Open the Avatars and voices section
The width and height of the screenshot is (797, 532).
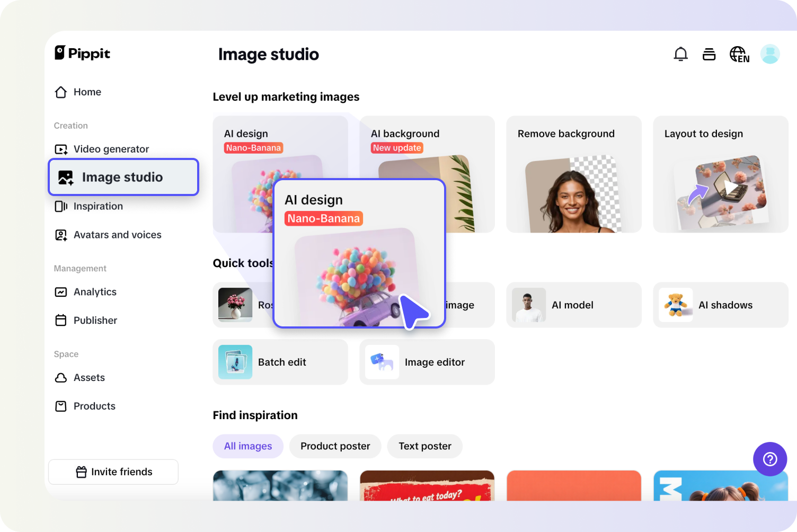point(117,235)
